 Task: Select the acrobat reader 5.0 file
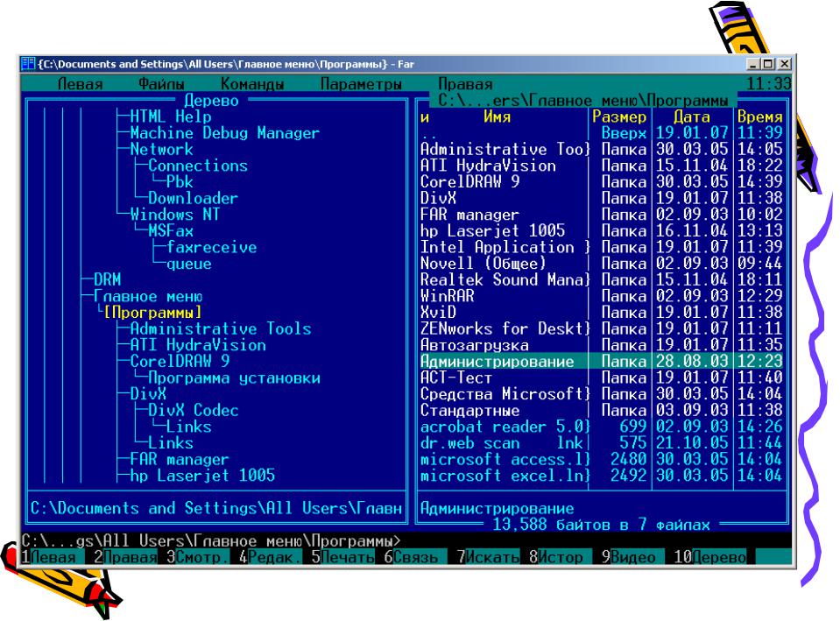coord(602,427)
